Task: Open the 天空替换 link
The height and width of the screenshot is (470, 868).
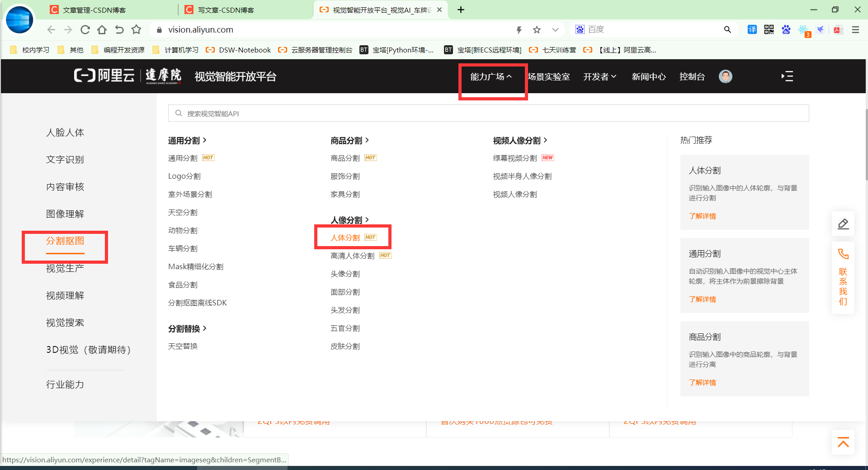Action: [183, 347]
